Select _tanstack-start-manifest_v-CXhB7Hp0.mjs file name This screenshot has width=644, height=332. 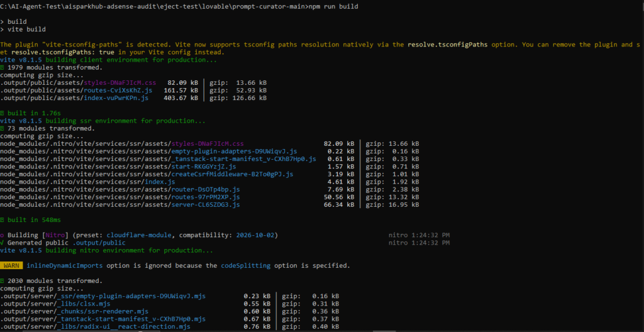[131, 319]
